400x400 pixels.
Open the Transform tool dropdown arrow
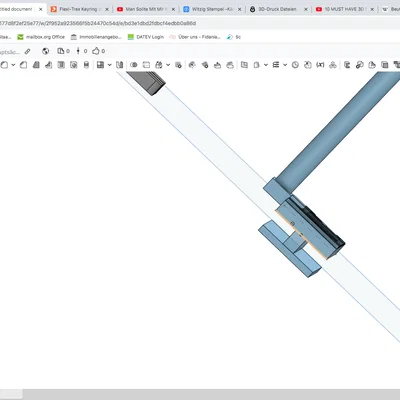(168, 65)
